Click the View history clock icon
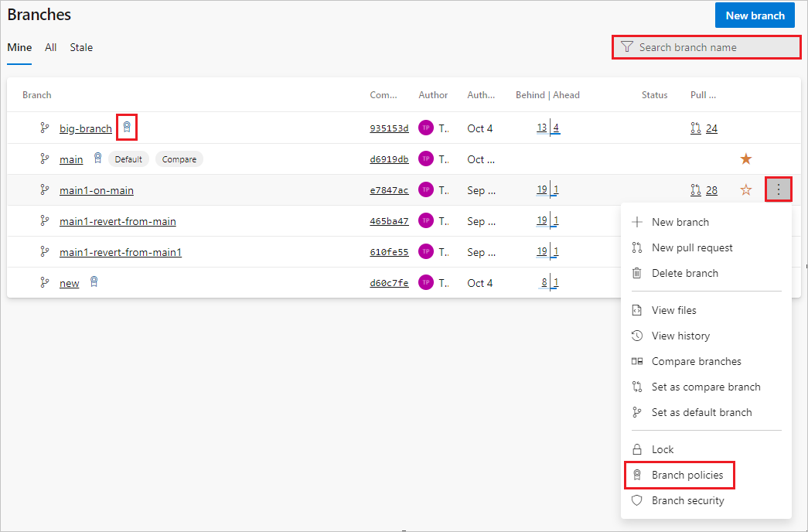Screen dimensions: 808x532 point(636,336)
